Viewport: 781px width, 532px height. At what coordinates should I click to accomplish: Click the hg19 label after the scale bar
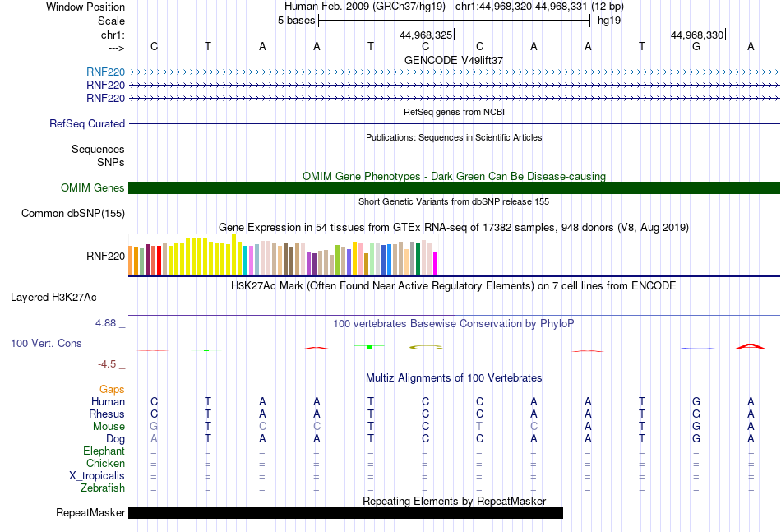pos(609,21)
